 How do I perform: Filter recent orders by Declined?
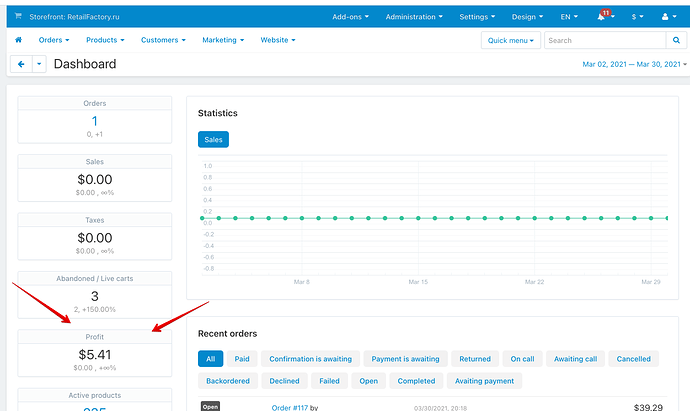click(x=284, y=381)
